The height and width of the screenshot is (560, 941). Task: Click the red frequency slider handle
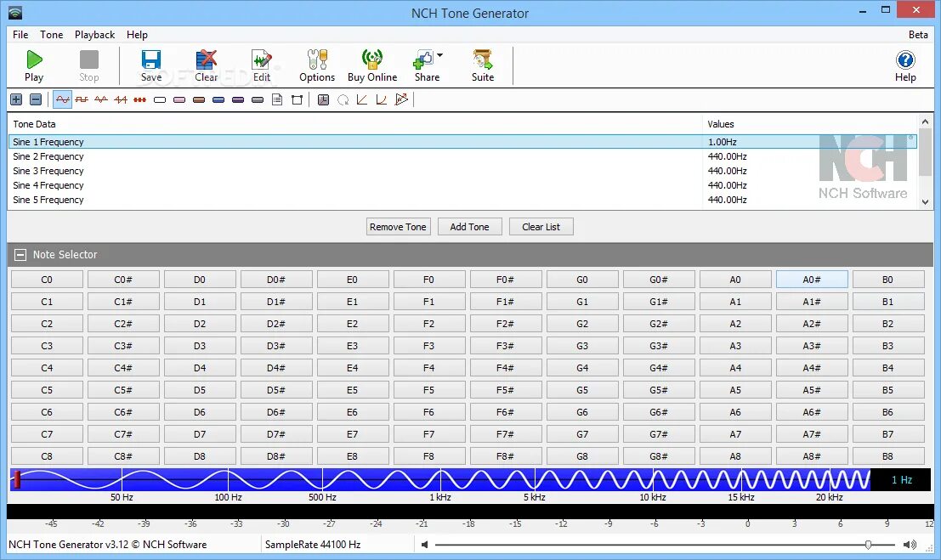click(x=17, y=479)
